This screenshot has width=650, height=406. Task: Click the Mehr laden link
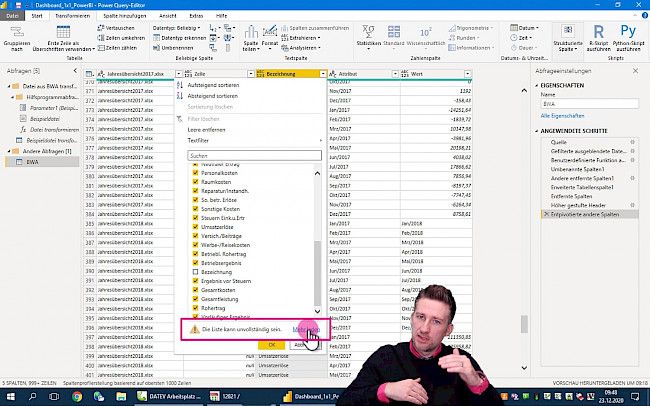pyautogui.click(x=305, y=329)
